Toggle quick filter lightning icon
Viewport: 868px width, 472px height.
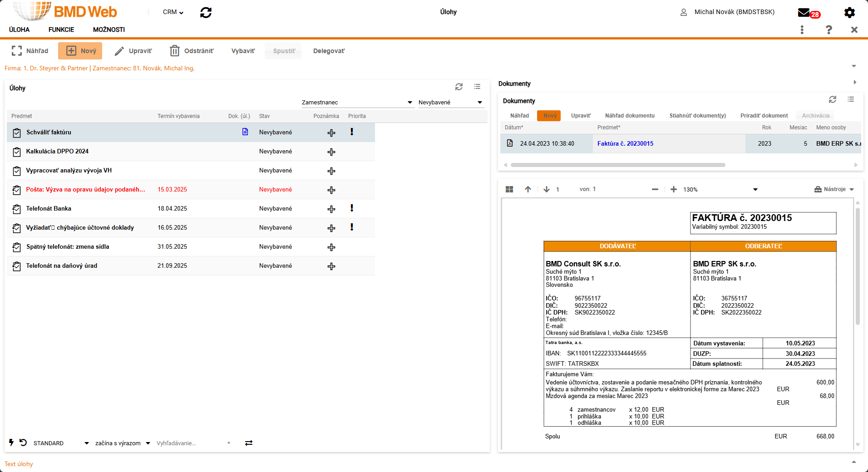(11, 442)
